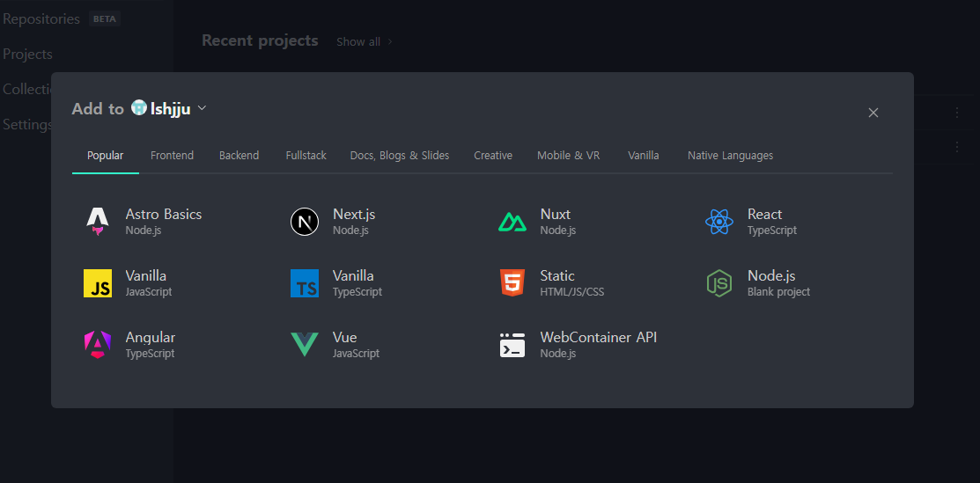Click the Next.js circular N icon
This screenshot has width=980, height=483.
coord(305,222)
